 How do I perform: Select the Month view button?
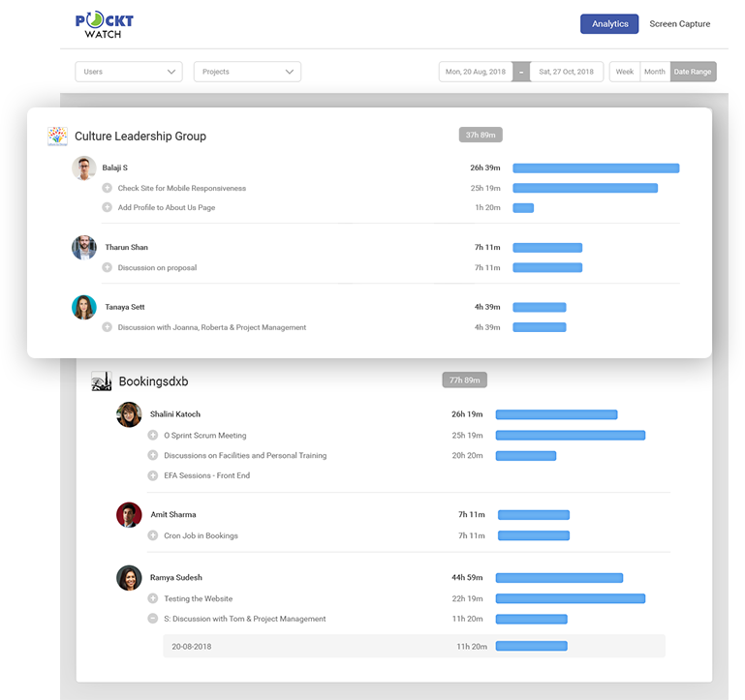pyautogui.click(x=655, y=72)
